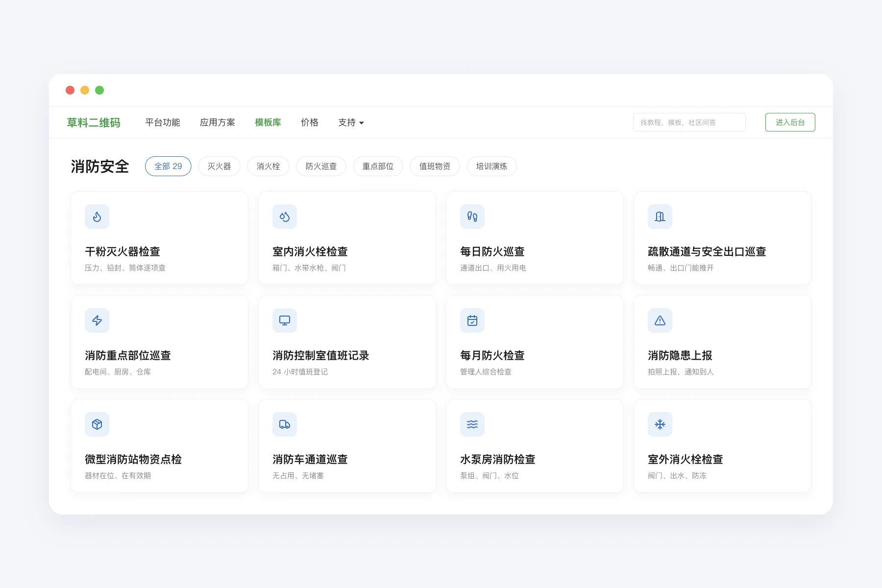Image resolution: width=882 pixels, height=588 pixels.
Task: Click the flame icon on 干粉灭火器检查 card
Action: click(97, 217)
